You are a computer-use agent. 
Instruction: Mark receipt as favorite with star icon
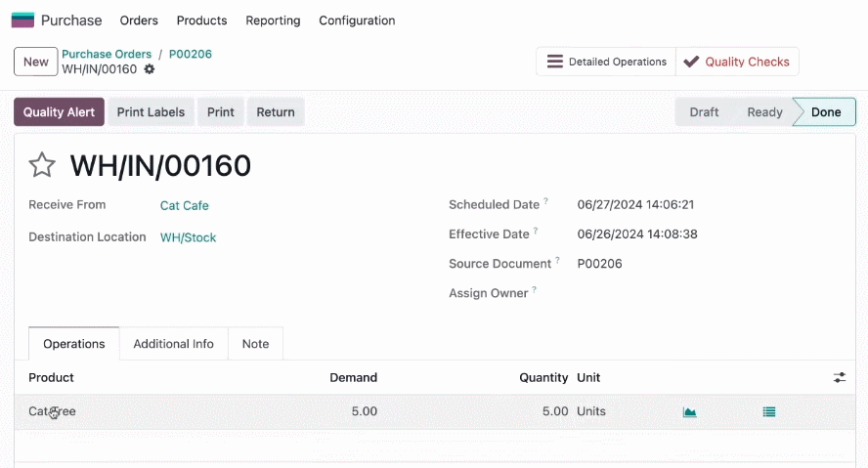(x=42, y=165)
